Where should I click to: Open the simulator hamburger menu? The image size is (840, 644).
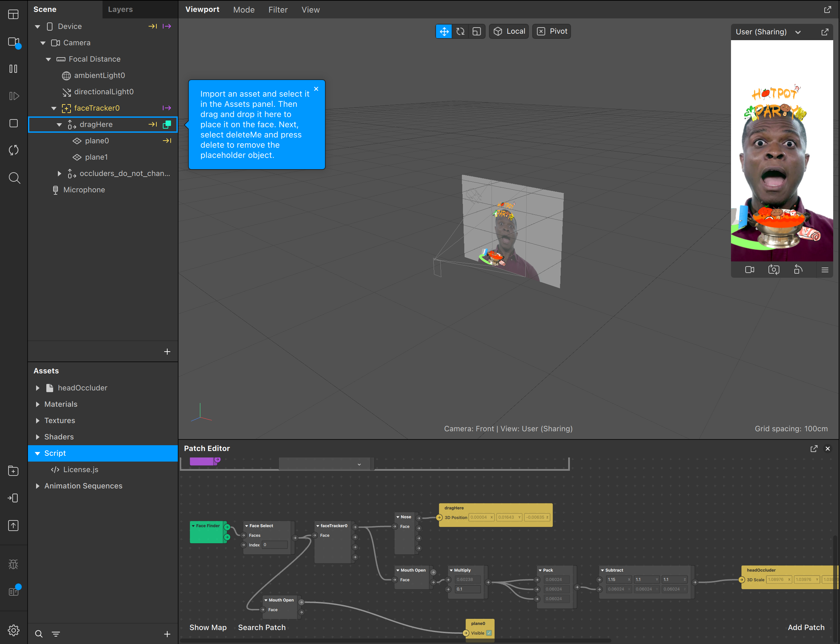tap(825, 270)
